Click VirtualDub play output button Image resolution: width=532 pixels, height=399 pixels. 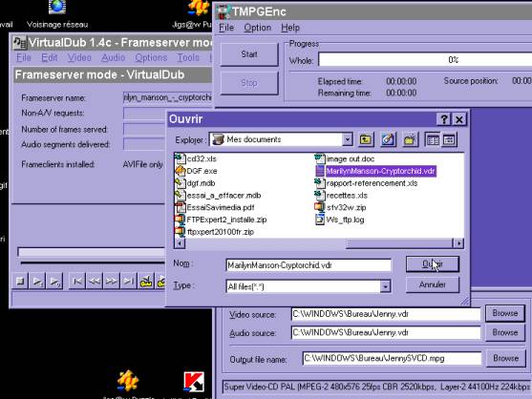pos(54,281)
